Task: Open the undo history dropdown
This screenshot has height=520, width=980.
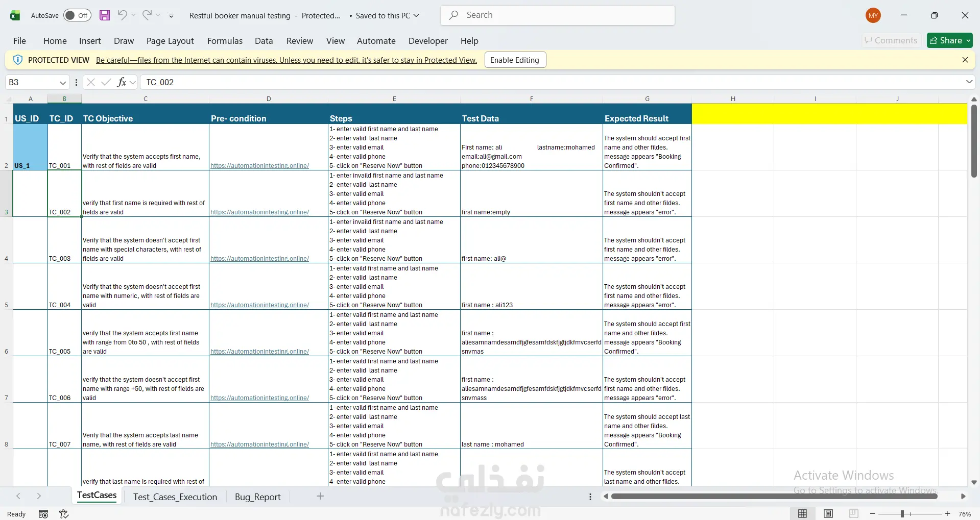Action: (134, 15)
